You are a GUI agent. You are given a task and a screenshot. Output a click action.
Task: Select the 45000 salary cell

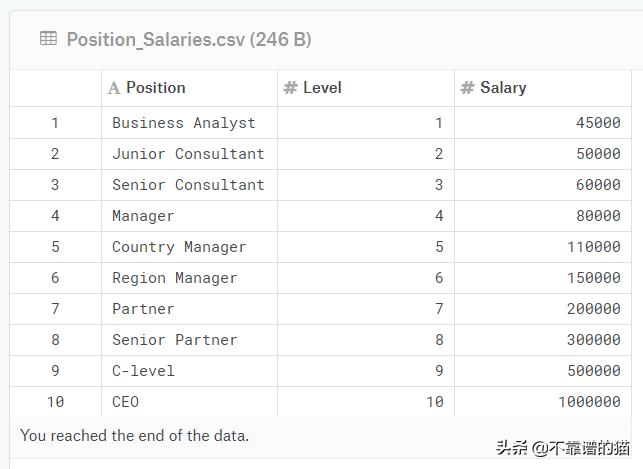[598, 123]
